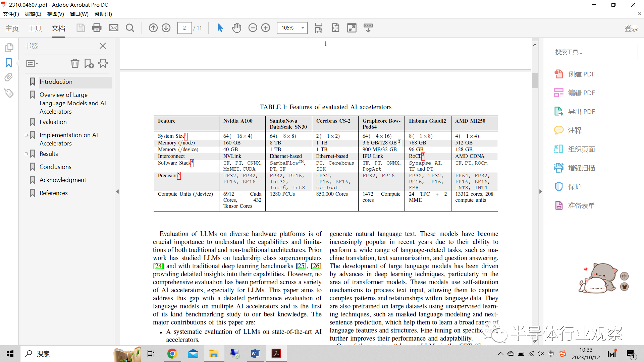Switch to the 工具 tab
The width and height of the screenshot is (644, 362).
35,28
